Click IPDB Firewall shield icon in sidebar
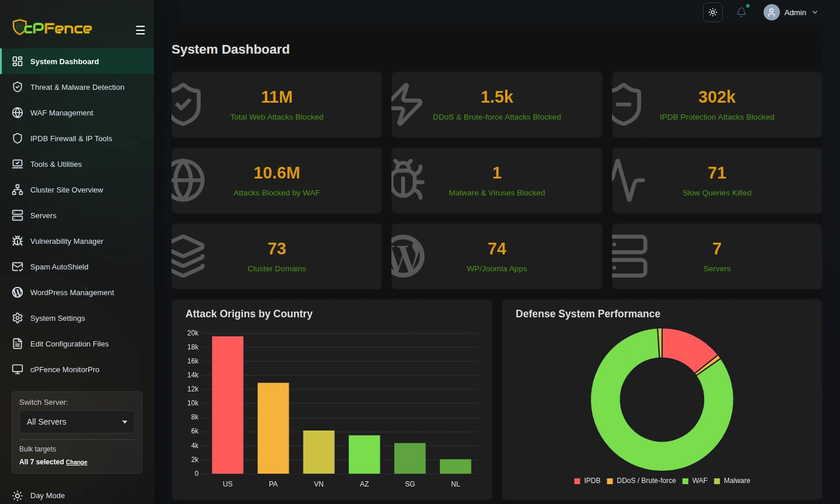Image resolution: width=840 pixels, height=504 pixels. point(17,138)
